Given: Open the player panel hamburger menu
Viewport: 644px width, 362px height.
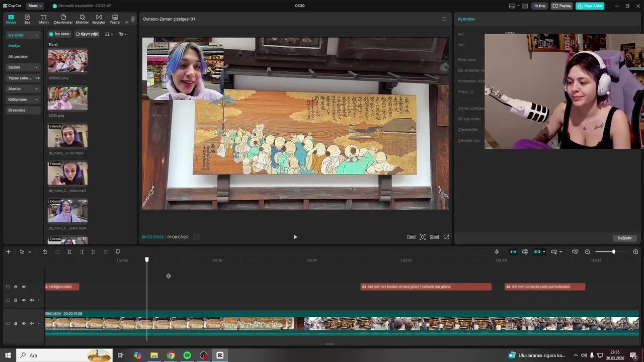Looking at the screenshot, I should click(444, 19).
